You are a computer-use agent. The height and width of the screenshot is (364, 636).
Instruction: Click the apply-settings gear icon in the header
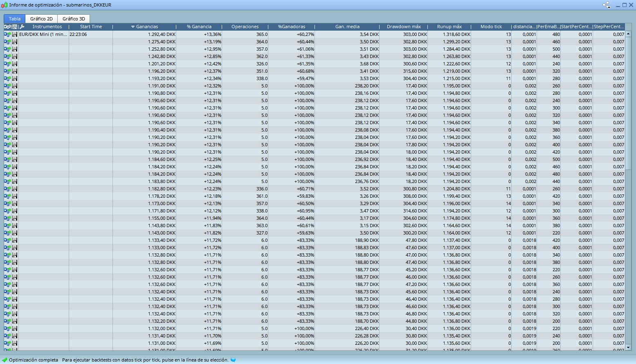click(7, 27)
